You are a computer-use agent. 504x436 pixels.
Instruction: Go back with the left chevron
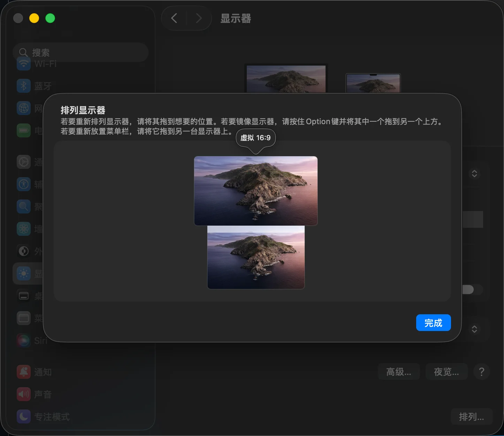point(174,18)
